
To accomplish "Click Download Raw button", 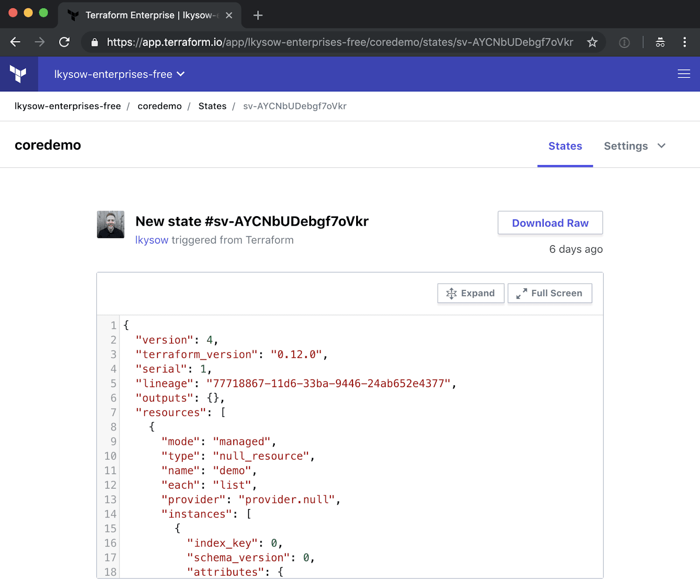I will pos(550,223).
